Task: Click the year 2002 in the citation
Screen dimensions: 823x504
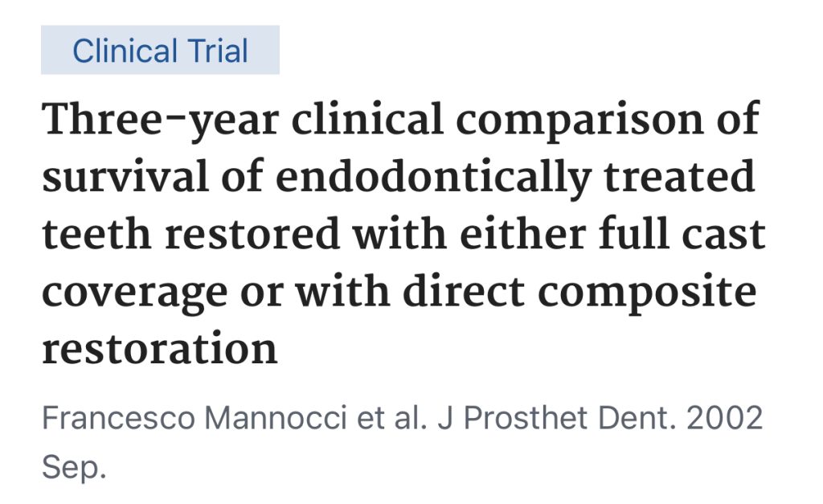Action: pyautogui.click(x=720, y=419)
